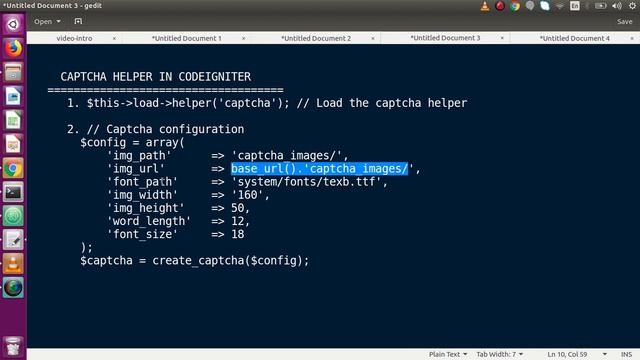Viewport: 640px width, 360px height.
Task: Close Untitled Document 3 tab
Action: pyautogui.click(x=502, y=38)
